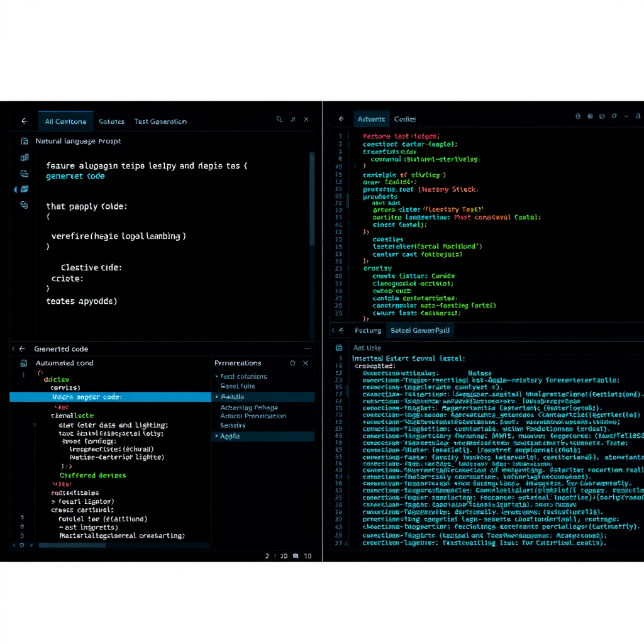This screenshot has height=644, width=644.
Task: Click into the prompt text editor area
Action: [172, 247]
